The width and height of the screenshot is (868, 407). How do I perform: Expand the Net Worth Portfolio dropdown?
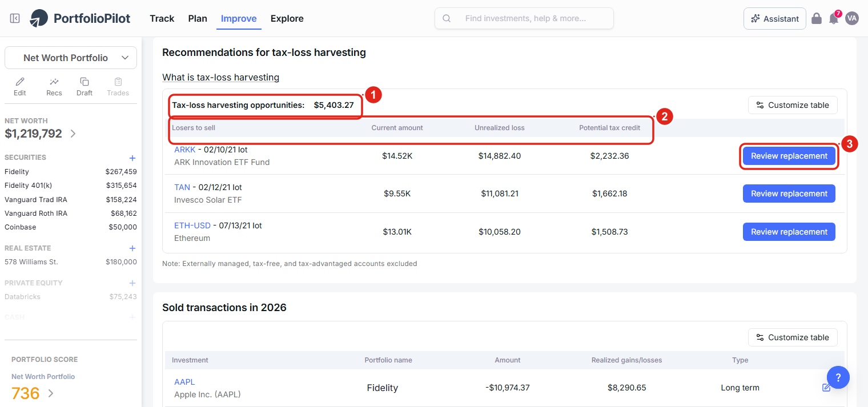71,58
